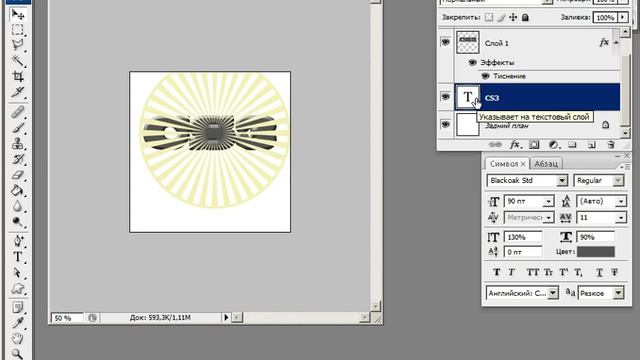Select the Slice tool
The width and height of the screenshot is (640, 360).
click(18, 92)
